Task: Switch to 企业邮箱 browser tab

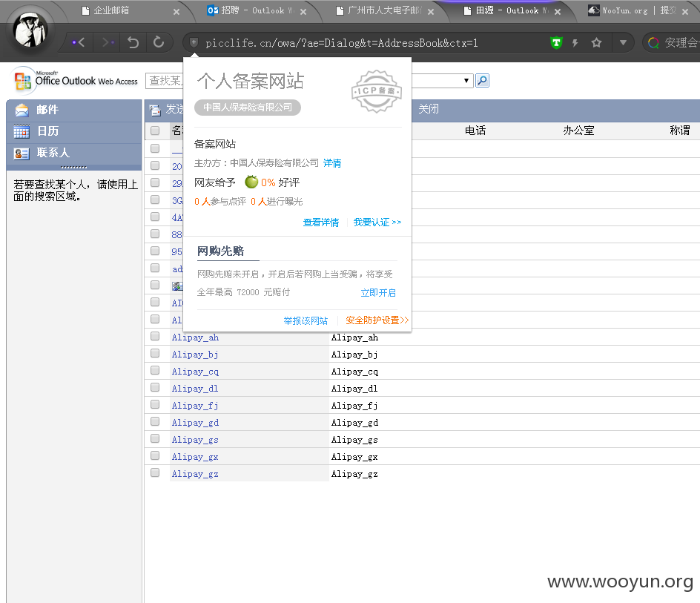Action: point(112,10)
